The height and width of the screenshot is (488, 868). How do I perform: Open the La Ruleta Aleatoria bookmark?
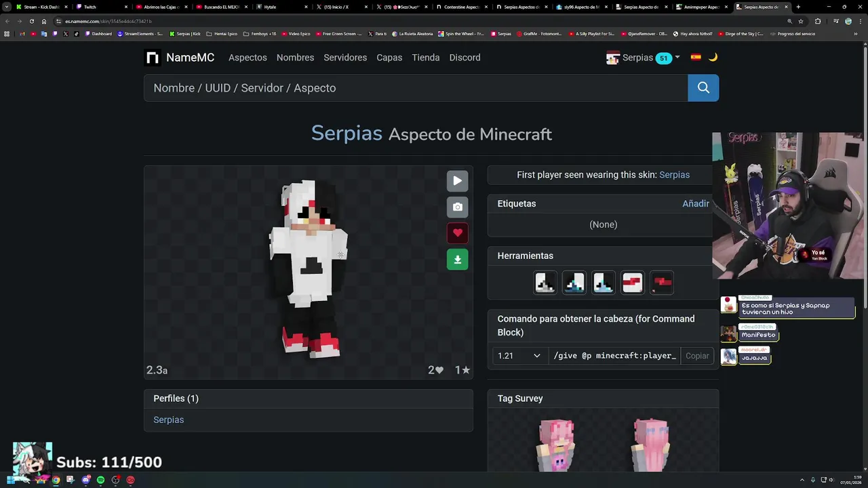[412, 33]
